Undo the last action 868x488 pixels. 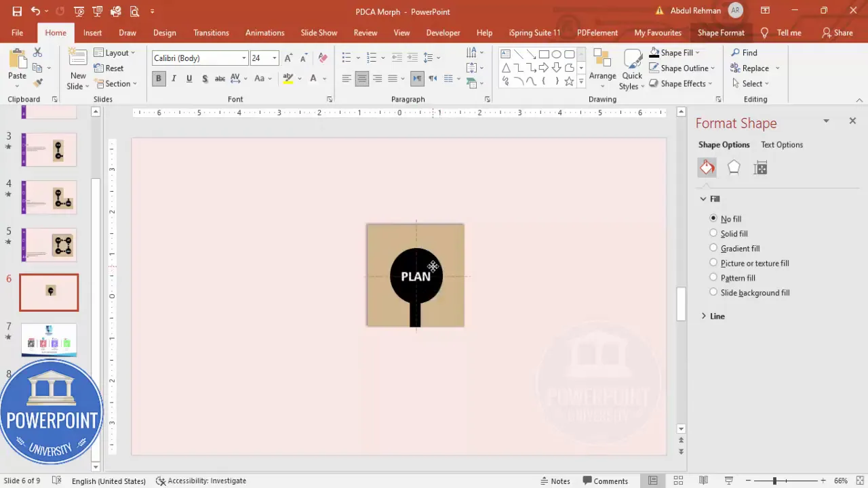coord(35,12)
